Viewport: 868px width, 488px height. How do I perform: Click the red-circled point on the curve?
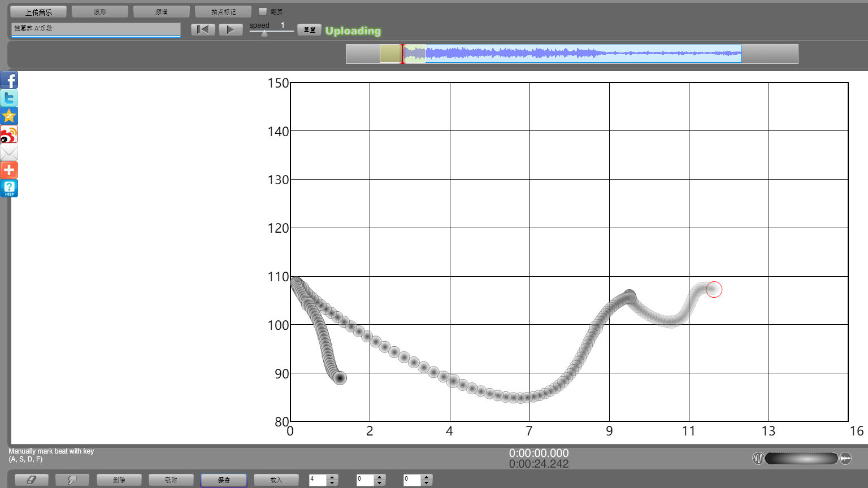point(714,289)
